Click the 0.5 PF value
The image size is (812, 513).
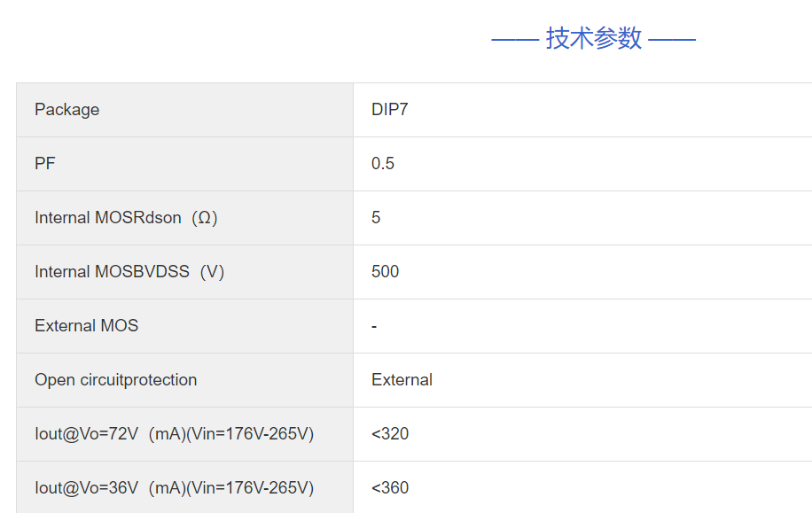383,164
